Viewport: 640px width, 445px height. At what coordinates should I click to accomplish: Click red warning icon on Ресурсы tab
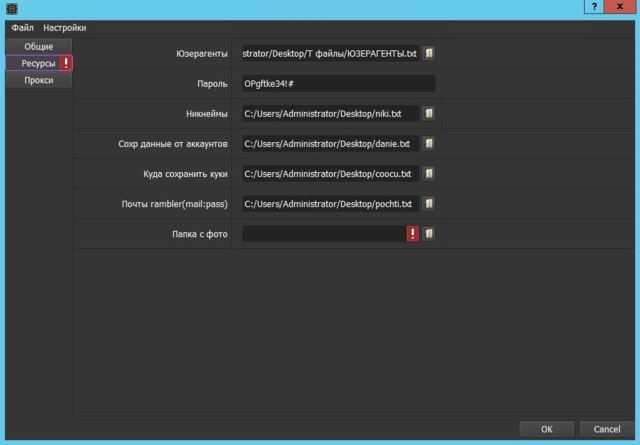pyautogui.click(x=66, y=63)
